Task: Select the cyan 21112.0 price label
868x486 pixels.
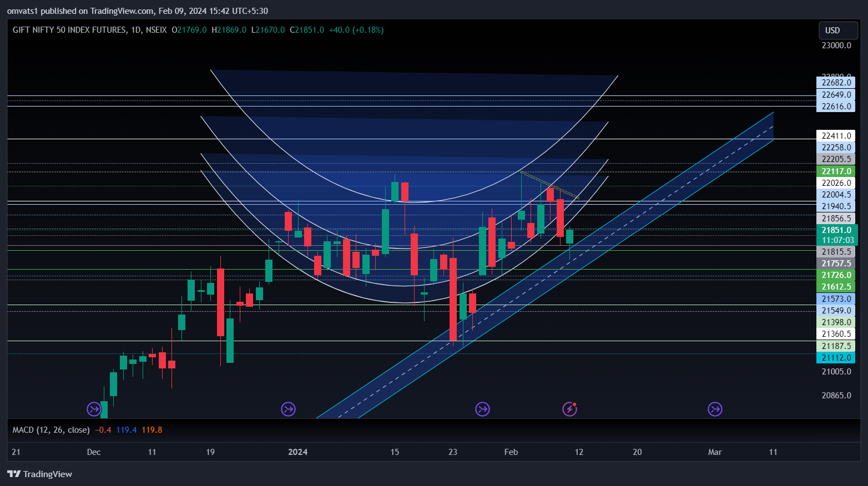Action: tap(836, 358)
